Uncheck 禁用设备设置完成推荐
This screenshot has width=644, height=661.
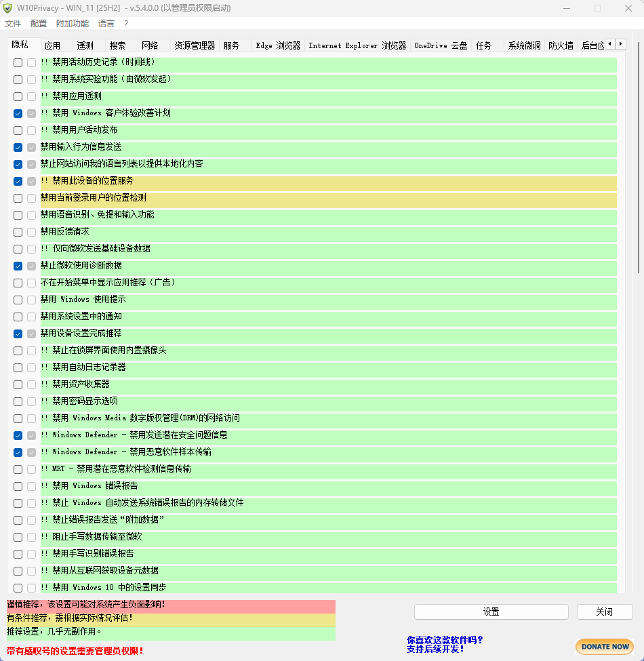click(x=18, y=334)
